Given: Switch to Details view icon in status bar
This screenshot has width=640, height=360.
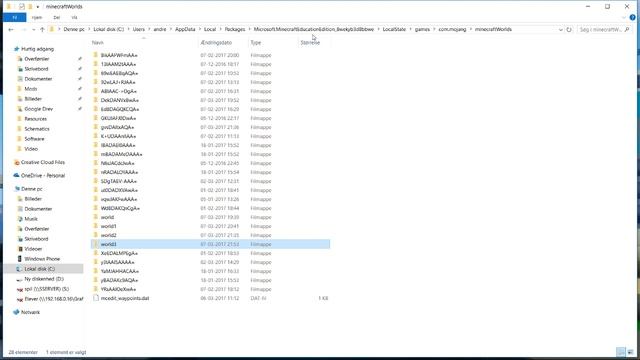Looking at the screenshot, I should pos(621,352).
